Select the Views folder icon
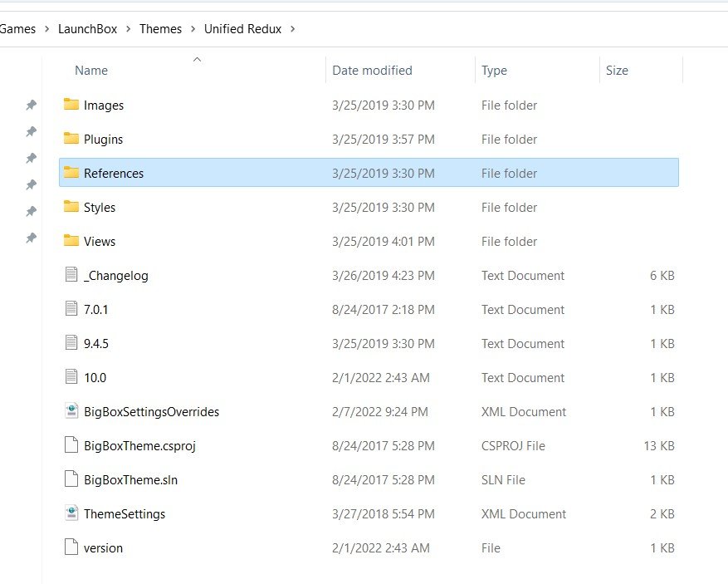Viewport: 728px width, 584px height. click(71, 240)
